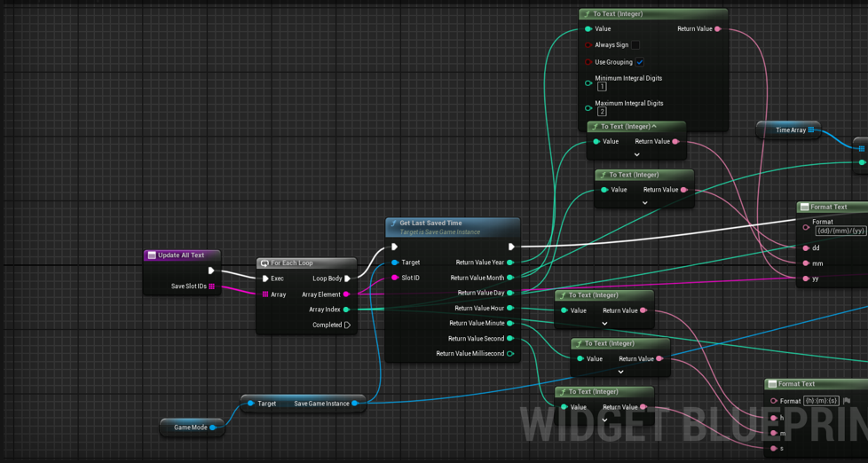Click the Maximum Integral Digits value field
The height and width of the screenshot is (463, 868).
[x=602, y=112]
